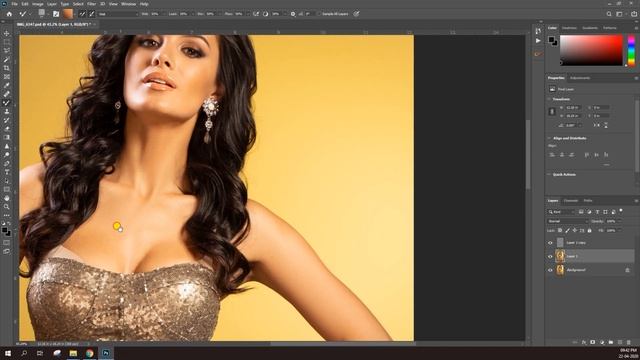
Task: Select the Crop tool
Action: coord(7,68)
